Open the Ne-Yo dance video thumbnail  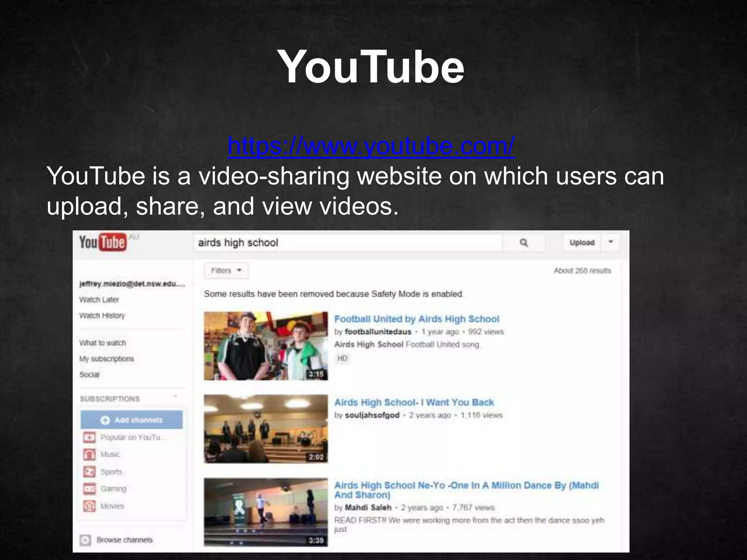click(266, 512)
